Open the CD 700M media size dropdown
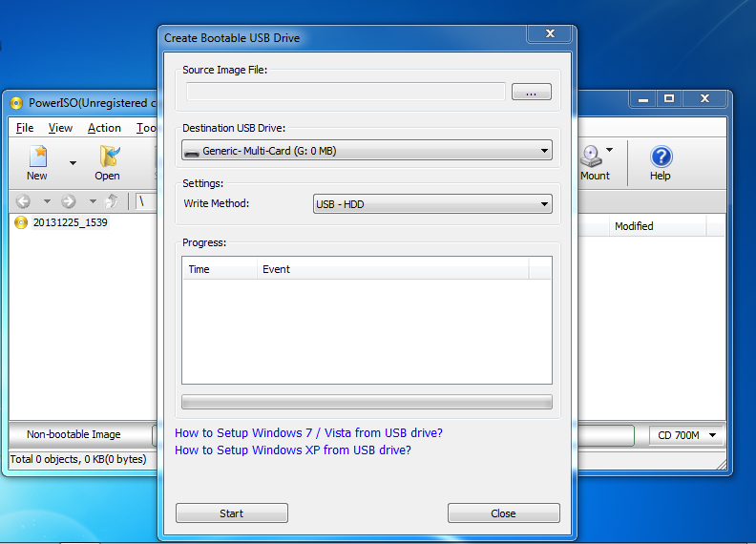 click(x=686, y=435)
